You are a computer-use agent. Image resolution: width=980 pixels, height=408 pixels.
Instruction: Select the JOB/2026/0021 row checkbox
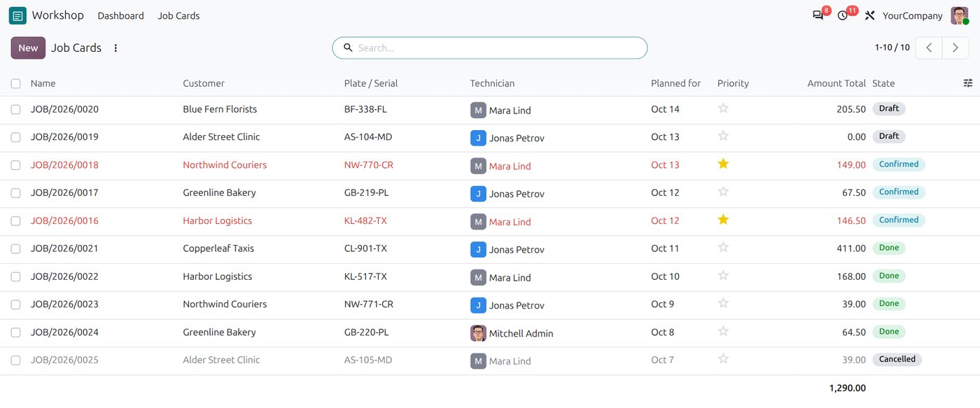(15, 249)
